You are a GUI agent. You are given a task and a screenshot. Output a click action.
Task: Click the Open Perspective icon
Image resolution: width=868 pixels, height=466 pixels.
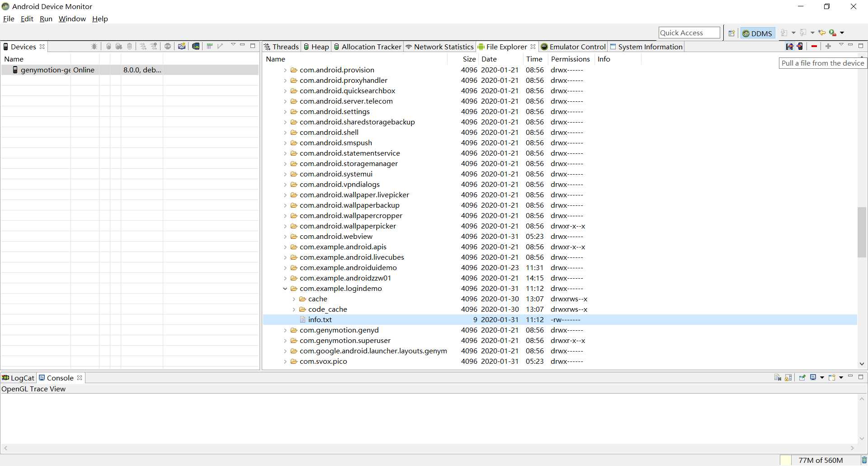coord(731,33)
